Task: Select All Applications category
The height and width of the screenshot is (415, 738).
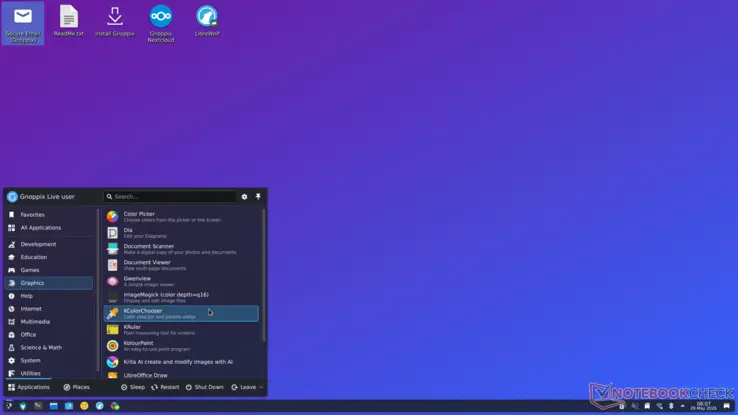Action: click(48, 228)
